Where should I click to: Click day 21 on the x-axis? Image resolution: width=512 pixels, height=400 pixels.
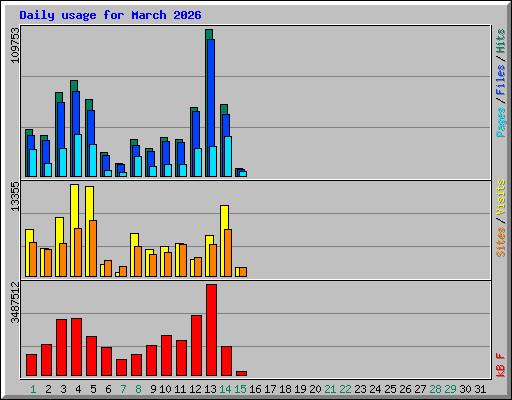330,389
